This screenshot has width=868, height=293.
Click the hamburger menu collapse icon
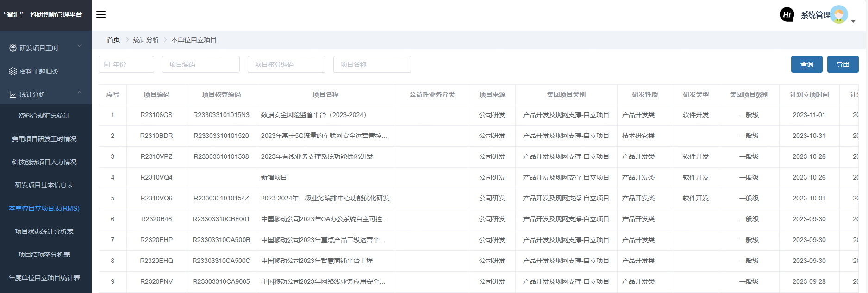pyautogui.click(x=101, y=14)
